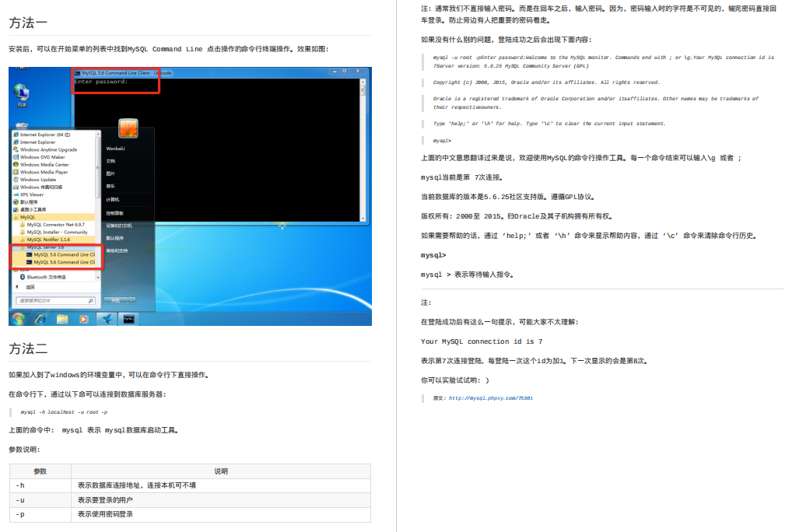The width and height of the screenshot is (796, 532).
Task: Open the http://mysql.phpxy.com/75301 link
Action: coord(490,398)
